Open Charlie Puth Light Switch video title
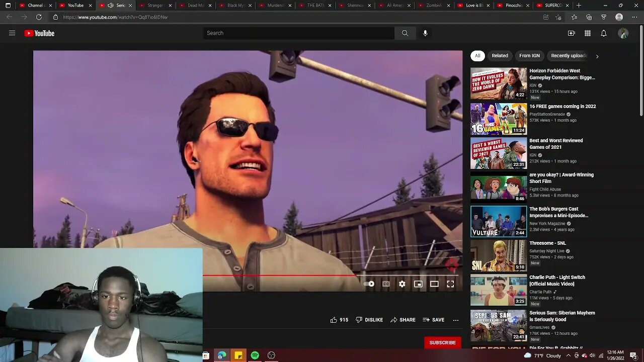Screen dimensions: 644x362 tap(557, 281)
